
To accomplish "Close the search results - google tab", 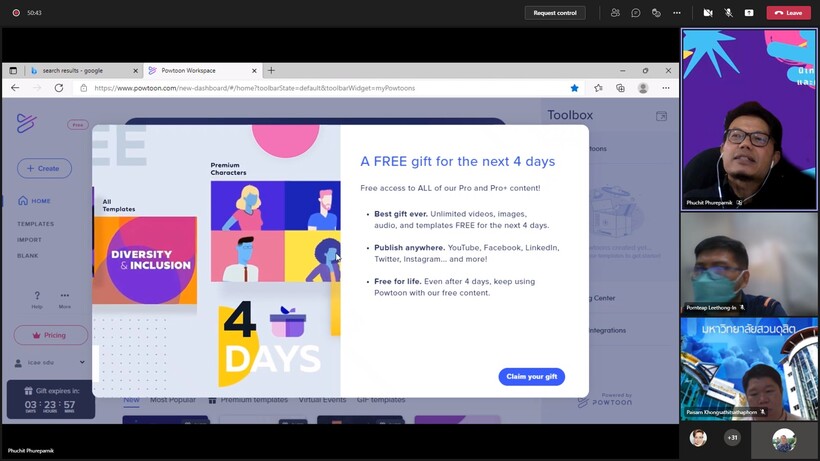I will 135,71.
